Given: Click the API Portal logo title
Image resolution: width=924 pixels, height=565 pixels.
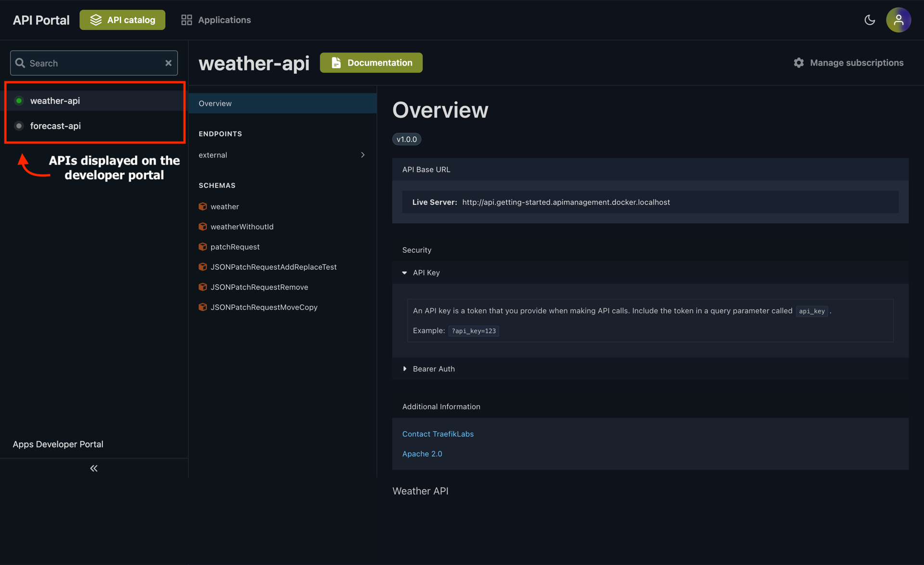Looking at the screenshot, I should tap(41, 20).
